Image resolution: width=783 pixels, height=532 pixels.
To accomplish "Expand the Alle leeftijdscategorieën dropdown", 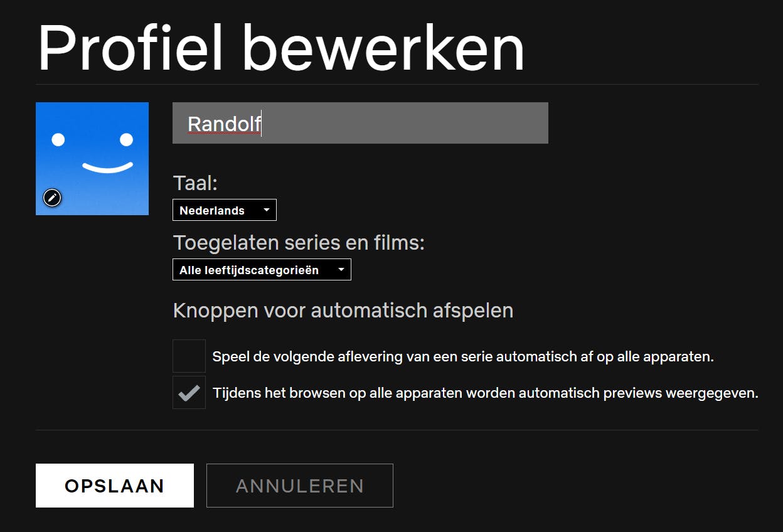I will click(x=251, y=270).
